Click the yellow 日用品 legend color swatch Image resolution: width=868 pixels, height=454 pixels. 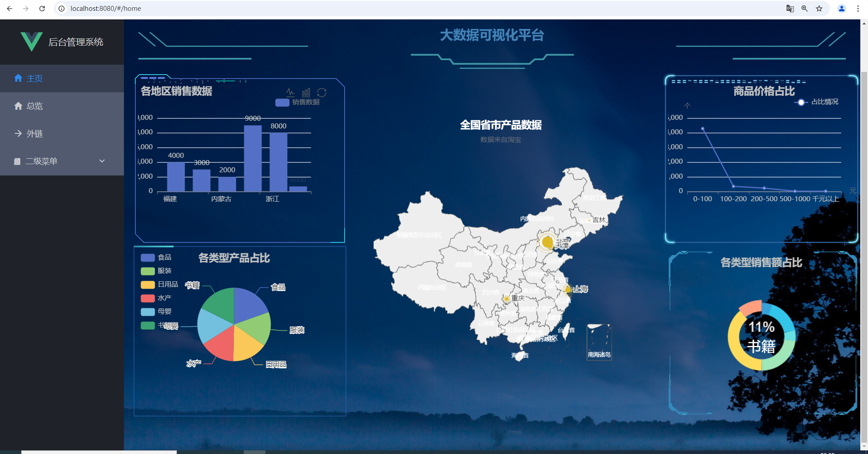click(148, 284)
